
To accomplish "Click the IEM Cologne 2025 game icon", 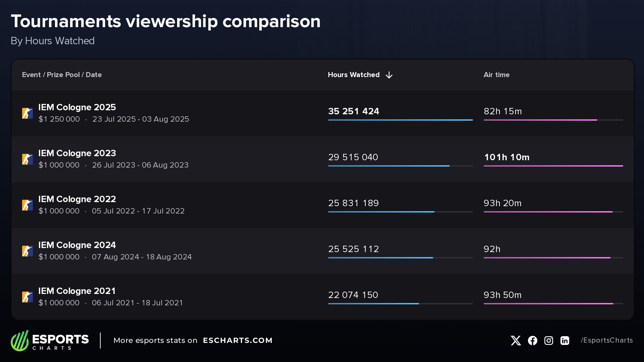I will 28,113.
